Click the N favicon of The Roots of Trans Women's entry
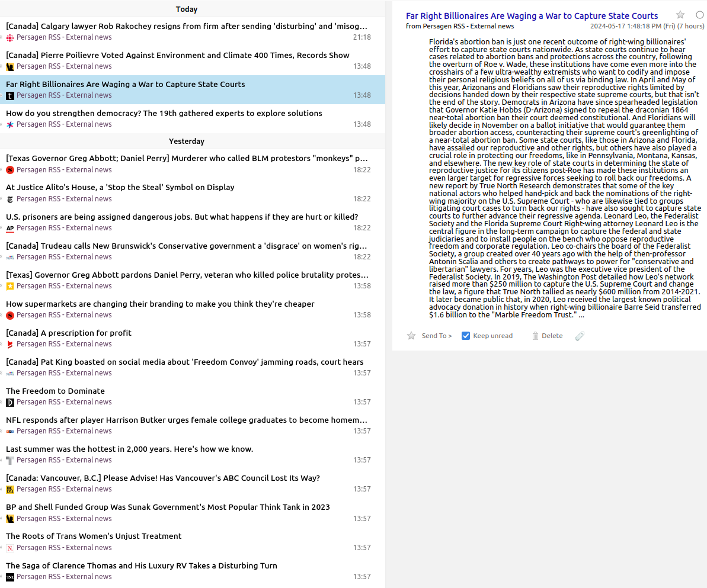 click(x=10, y=548)
